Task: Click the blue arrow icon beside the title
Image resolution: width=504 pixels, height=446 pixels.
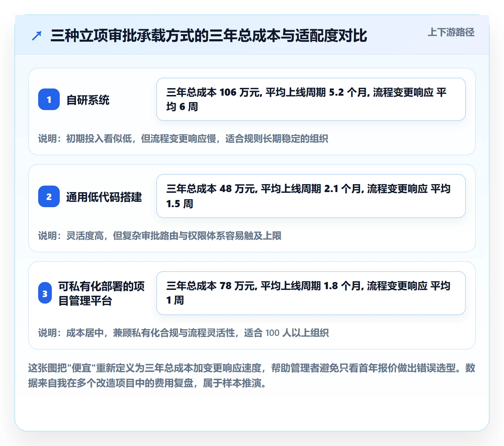Action: [x=37, y=36]
